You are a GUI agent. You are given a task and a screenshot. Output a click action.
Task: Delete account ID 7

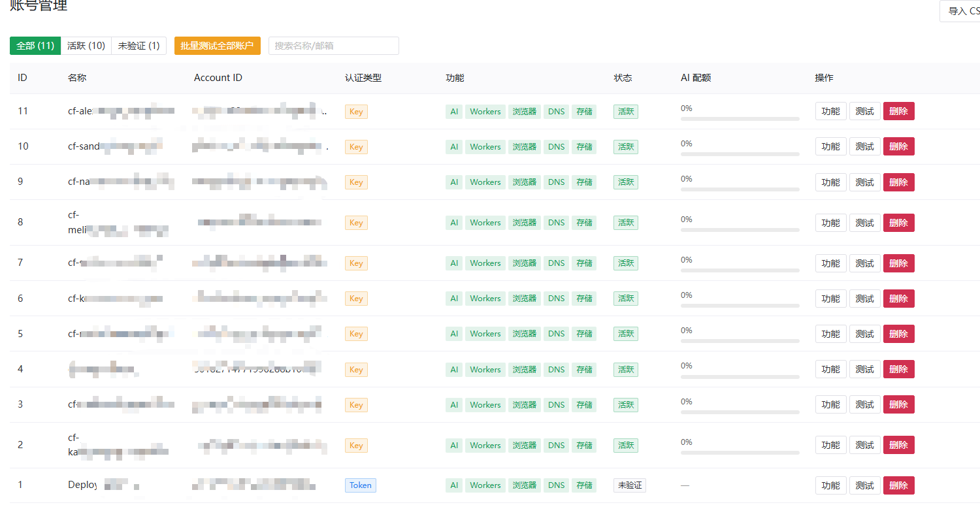click(x=899, y=263)
